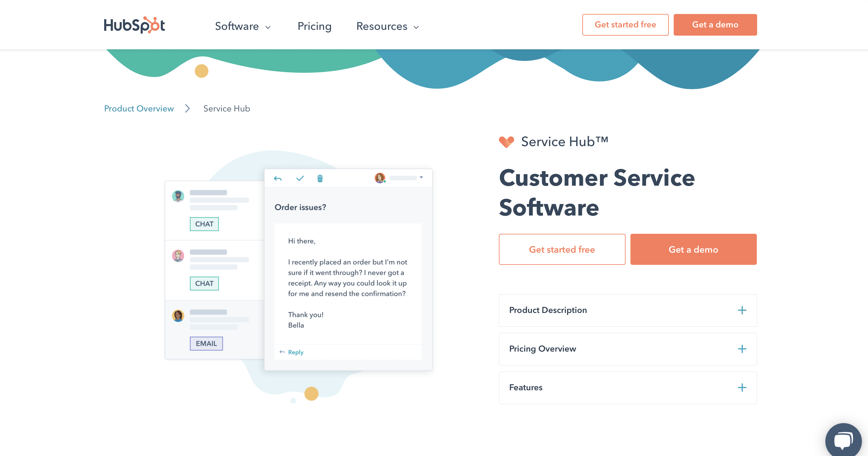The image size is (868, 456).
Task: Open the agent assignee dropdown arrow
Action: coord(421,177)
